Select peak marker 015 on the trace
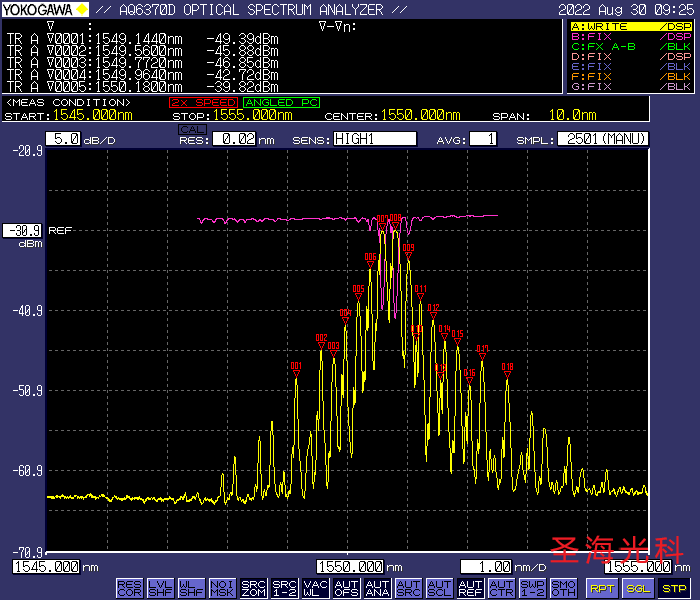700x600 pixels. pyautogui.click(x=458, y=338)
